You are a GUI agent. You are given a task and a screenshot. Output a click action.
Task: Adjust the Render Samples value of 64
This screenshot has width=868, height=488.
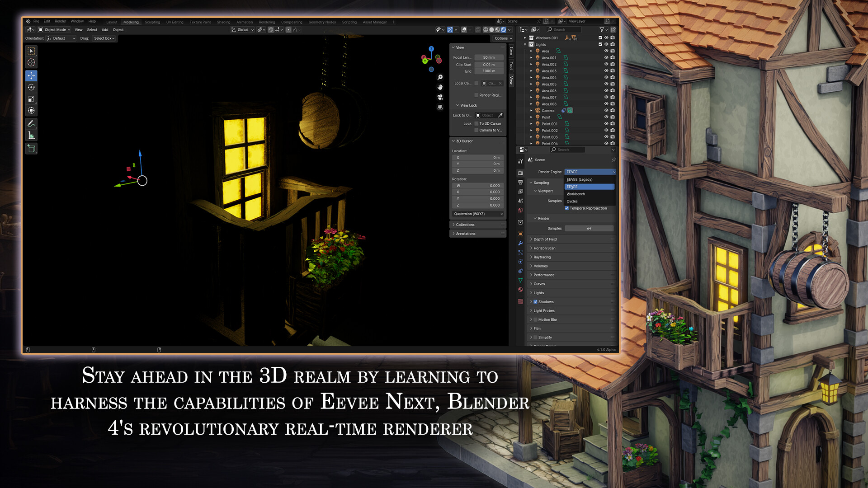[x=589, y=228]
